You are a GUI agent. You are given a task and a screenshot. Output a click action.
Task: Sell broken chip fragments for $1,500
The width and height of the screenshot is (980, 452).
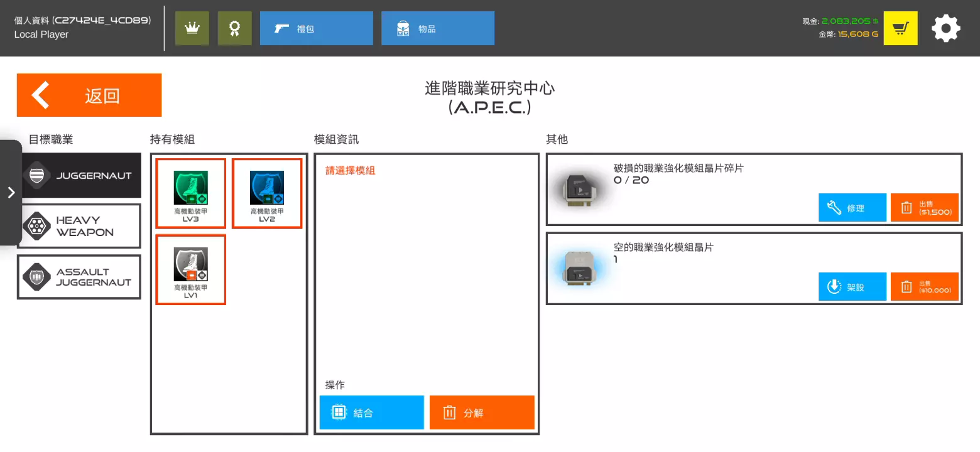(925, 208)
